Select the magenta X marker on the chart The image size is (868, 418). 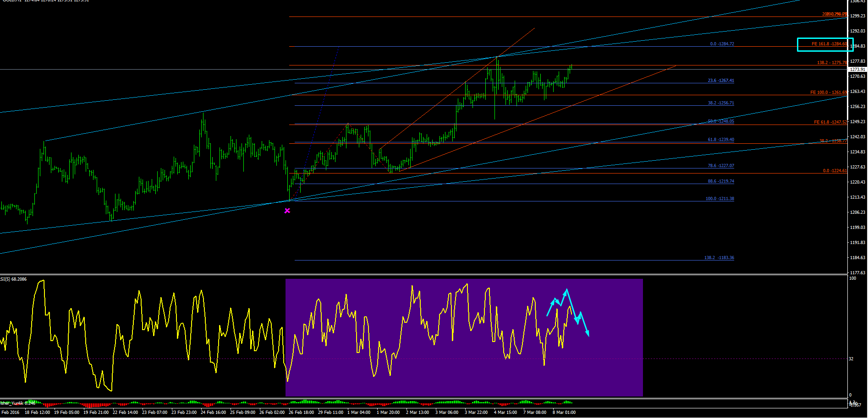tap(287, 211)
